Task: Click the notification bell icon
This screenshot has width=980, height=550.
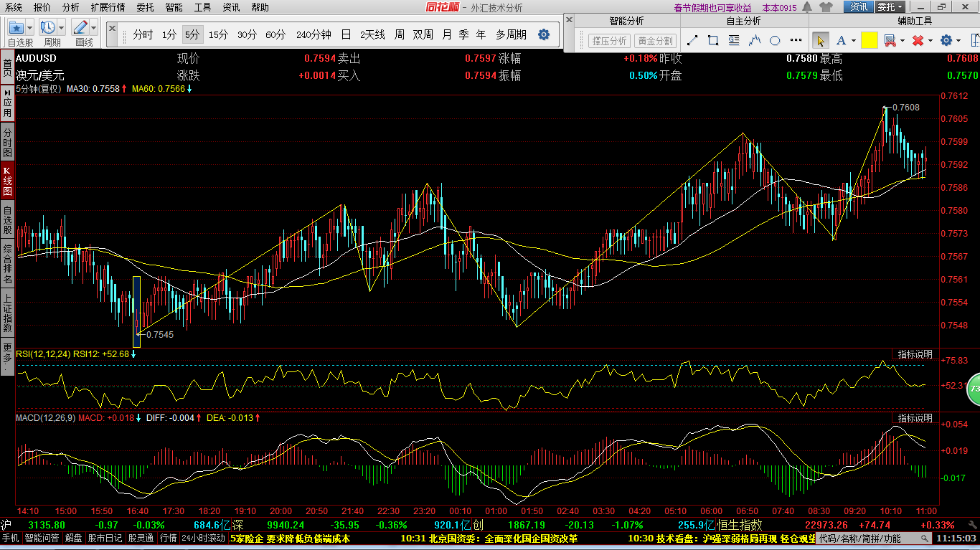Action: click(807, 7)
